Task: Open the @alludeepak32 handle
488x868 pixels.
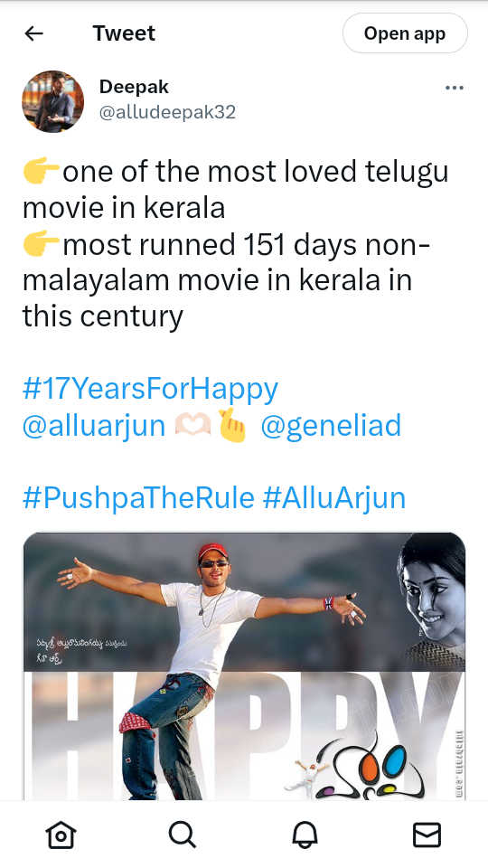Action: [168, 112]
